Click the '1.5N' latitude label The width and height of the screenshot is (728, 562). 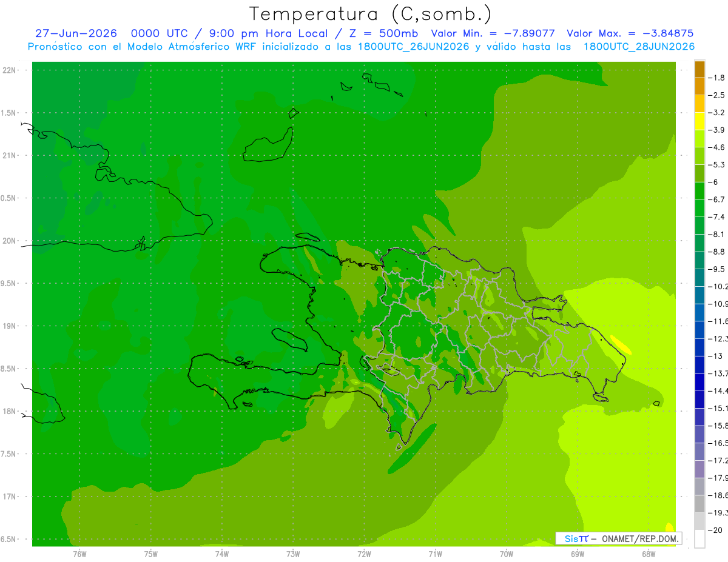click(9, 113)
